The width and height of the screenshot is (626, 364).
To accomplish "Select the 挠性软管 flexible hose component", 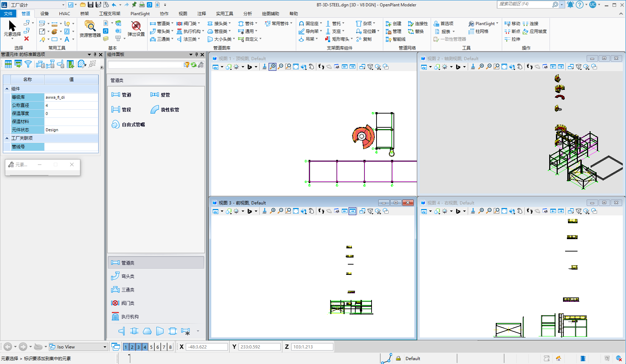I will click(x=165, y=110).
